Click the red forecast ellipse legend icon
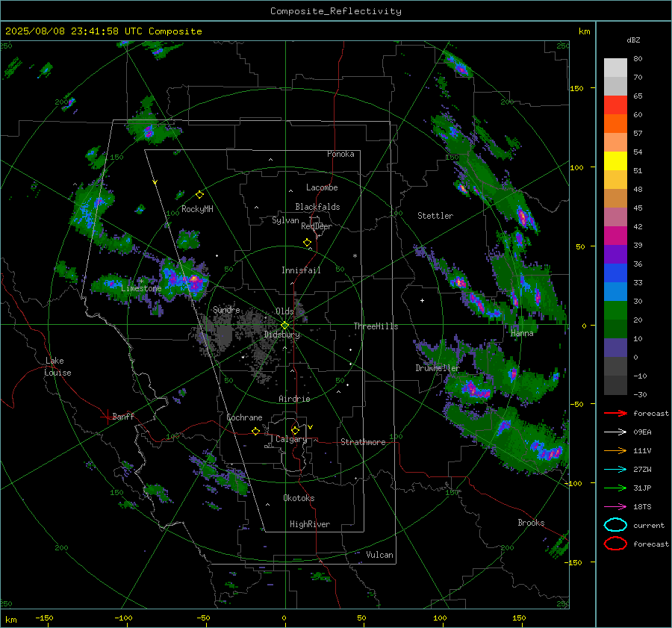This screenshot has height=628, width=672. [615, 544]
